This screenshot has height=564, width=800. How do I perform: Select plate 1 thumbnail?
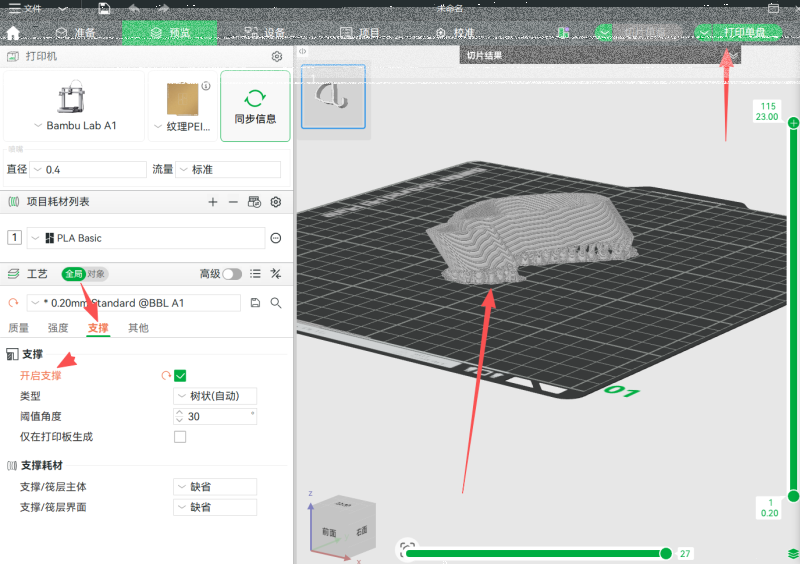coord(333,95)
